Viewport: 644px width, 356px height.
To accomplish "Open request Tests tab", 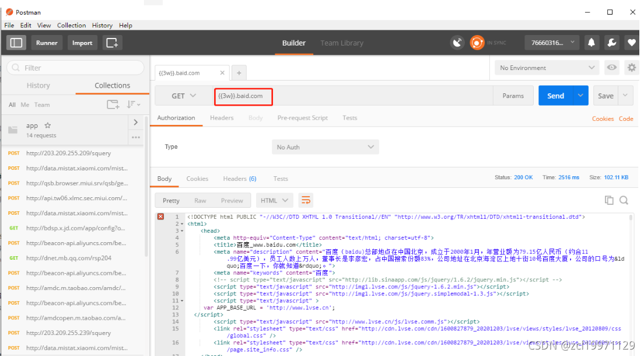I will click(350, 117).
